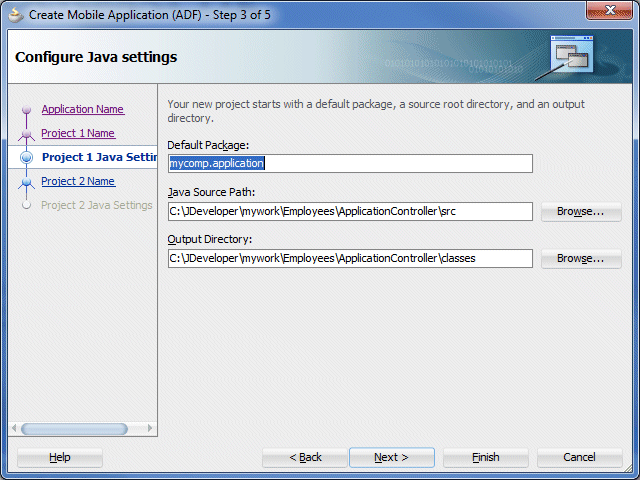Click the Project 2 Java Settings step

[97, 205]
